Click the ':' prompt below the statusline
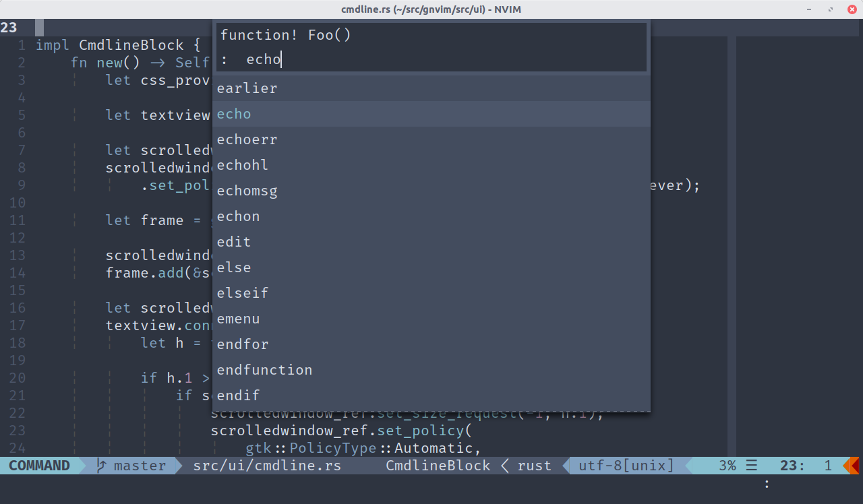The height and width of the screenshot is (504, 863). click(767, 483)
